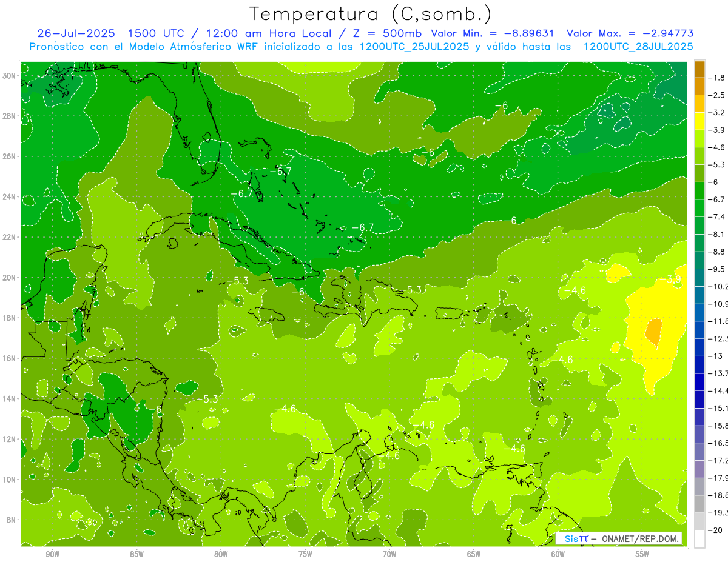Click the "-1.8" colorbar label
This screenshot has height=562, width=728.
[718, 78]
